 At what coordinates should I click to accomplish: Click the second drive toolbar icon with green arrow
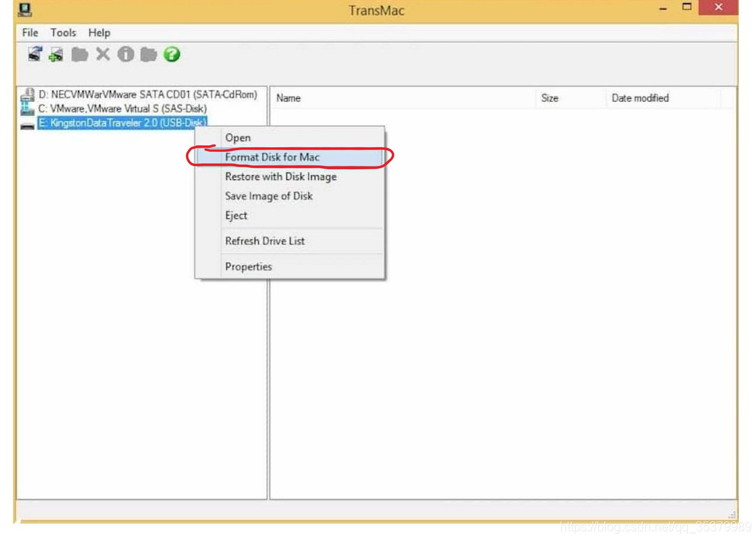[x=56, y=55]
